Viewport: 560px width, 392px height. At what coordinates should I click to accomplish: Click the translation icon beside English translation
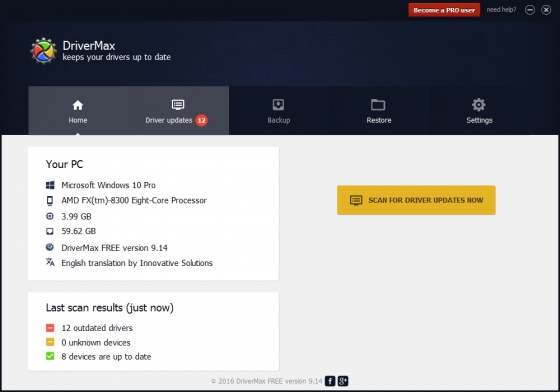coord(50,262)
